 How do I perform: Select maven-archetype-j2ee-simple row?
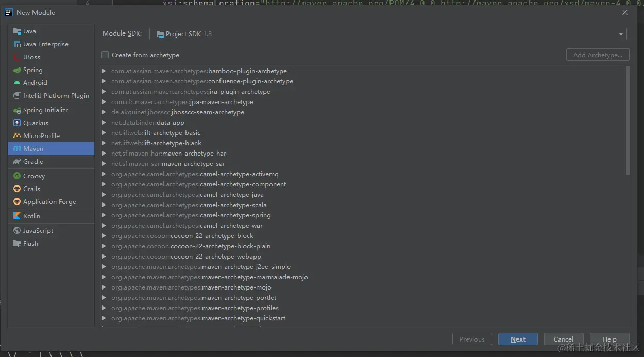pos(363,267)
